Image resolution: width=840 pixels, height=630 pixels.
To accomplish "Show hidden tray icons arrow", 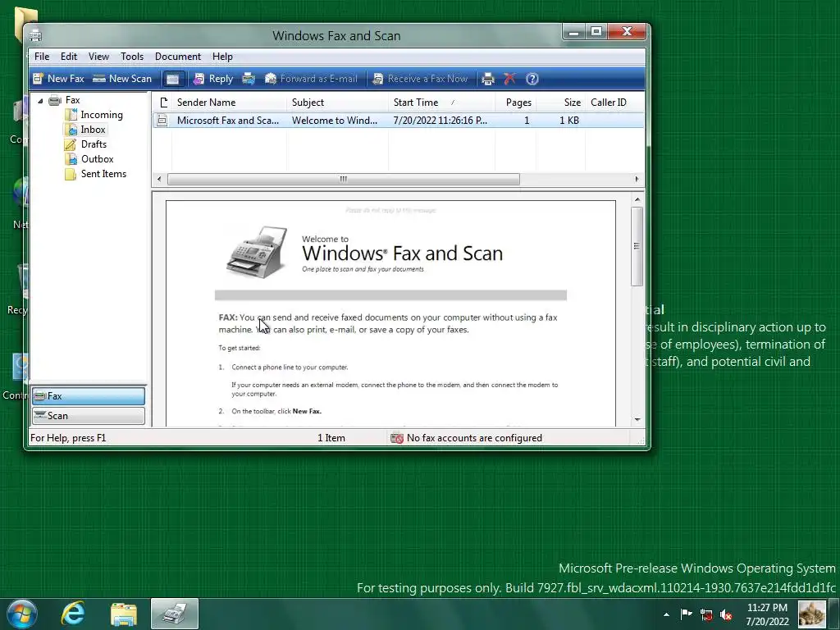I will coord(666,614).
